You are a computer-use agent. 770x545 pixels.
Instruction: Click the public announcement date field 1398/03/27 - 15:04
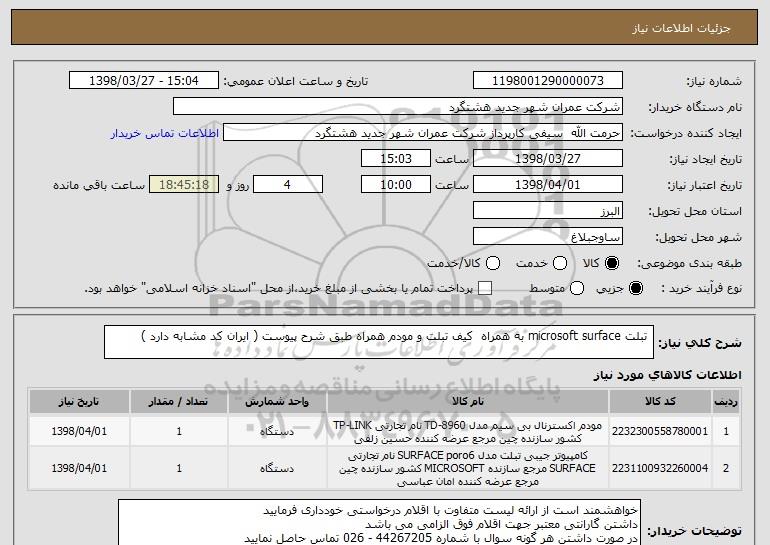coord(144,81)
